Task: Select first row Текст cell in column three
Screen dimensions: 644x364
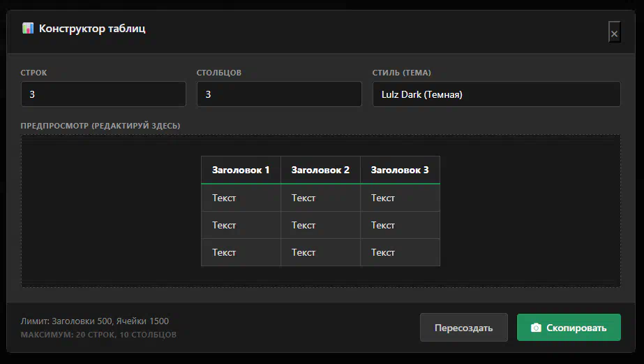Action: 400,198
